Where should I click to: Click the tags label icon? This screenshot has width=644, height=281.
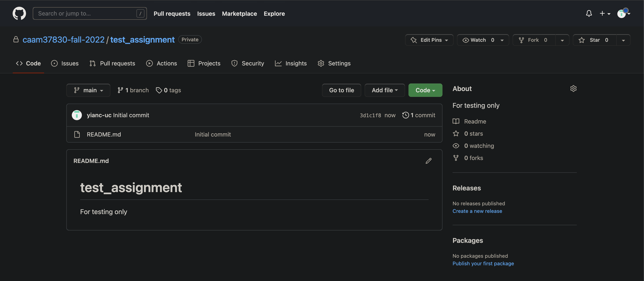[x=159, y=90]
